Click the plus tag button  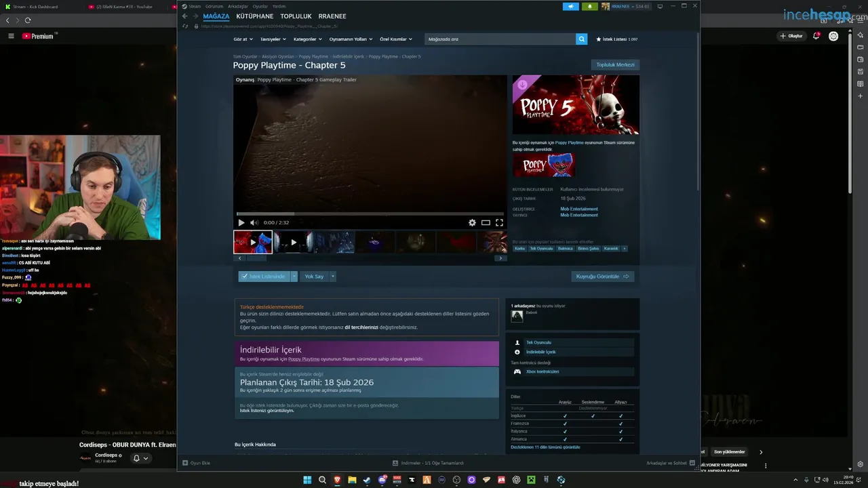(x=625, y=249)
